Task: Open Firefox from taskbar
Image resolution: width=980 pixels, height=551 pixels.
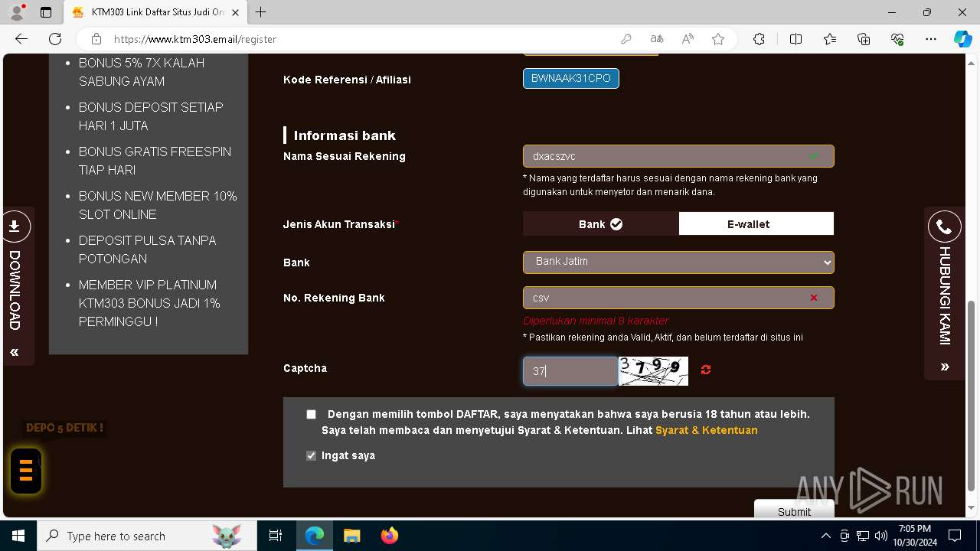Action: [x=389, y=536]
